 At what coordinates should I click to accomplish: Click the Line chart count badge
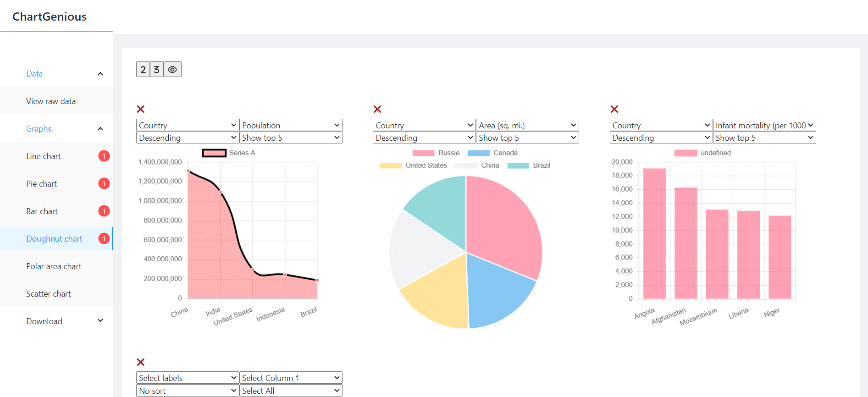click(104, 156)
